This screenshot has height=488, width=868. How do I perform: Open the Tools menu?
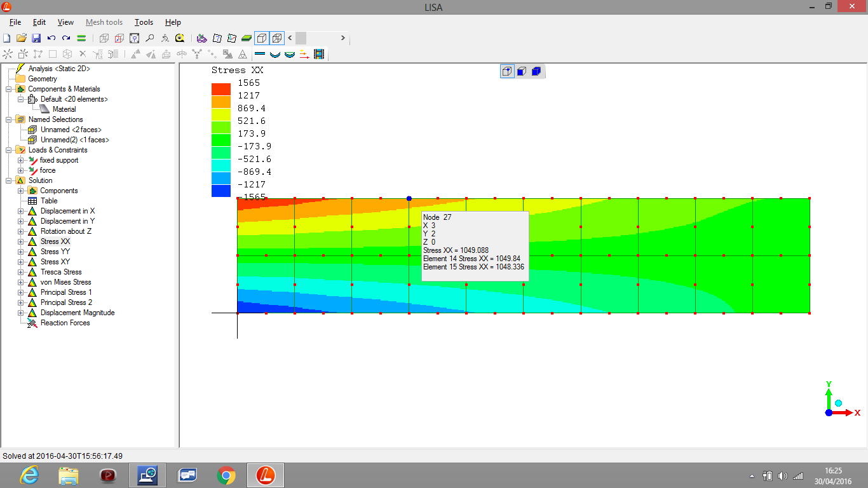(144, 22)
